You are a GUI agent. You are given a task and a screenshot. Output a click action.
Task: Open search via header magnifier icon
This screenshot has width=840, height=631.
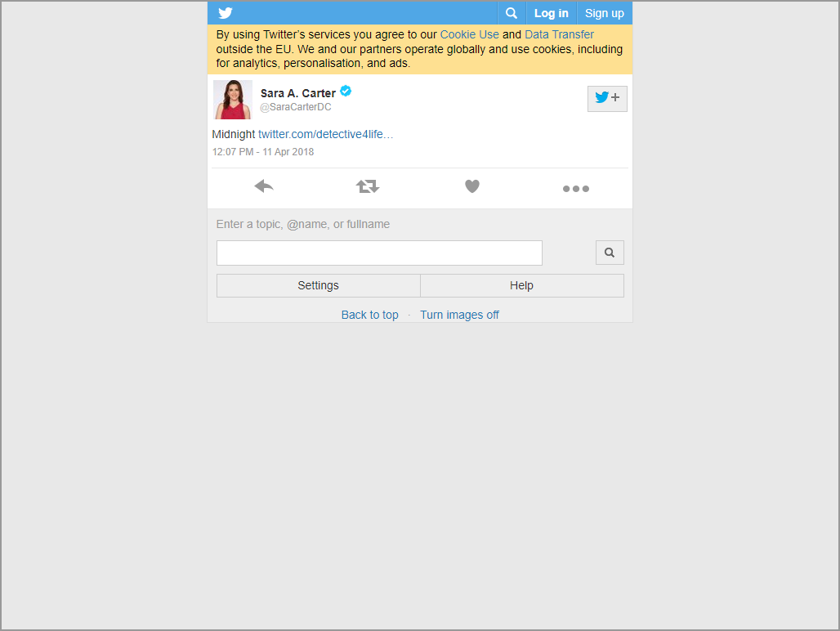tap(512, 13)
